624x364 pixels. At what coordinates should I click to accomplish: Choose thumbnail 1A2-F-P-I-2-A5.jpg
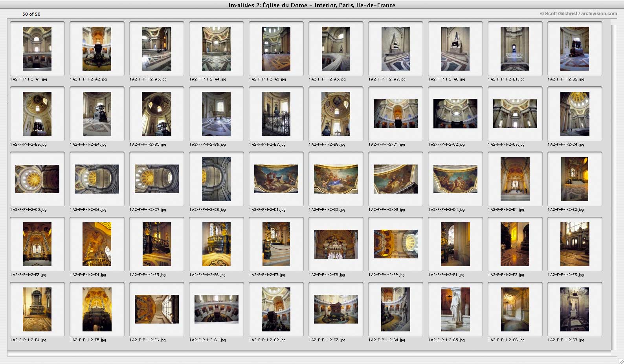coord(276,49)
